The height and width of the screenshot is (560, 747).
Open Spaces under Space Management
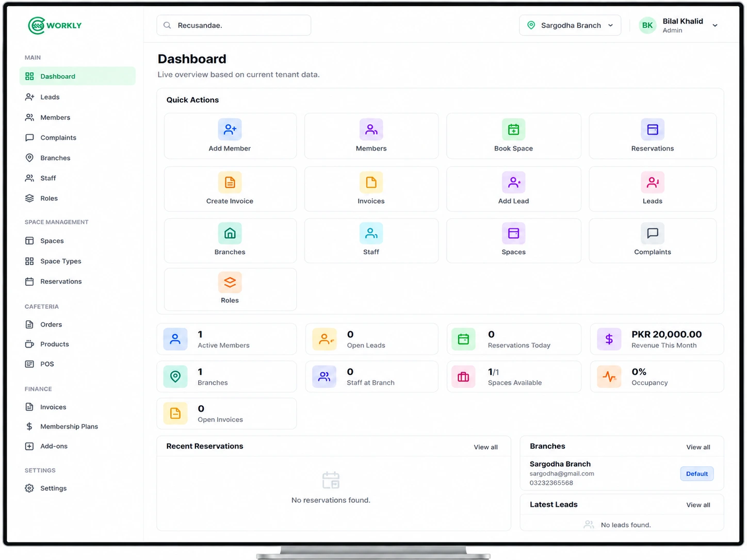[x=77, y=241]
